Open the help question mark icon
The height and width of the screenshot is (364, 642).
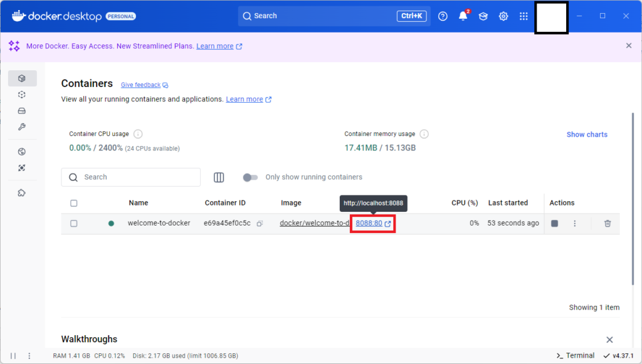443,16
